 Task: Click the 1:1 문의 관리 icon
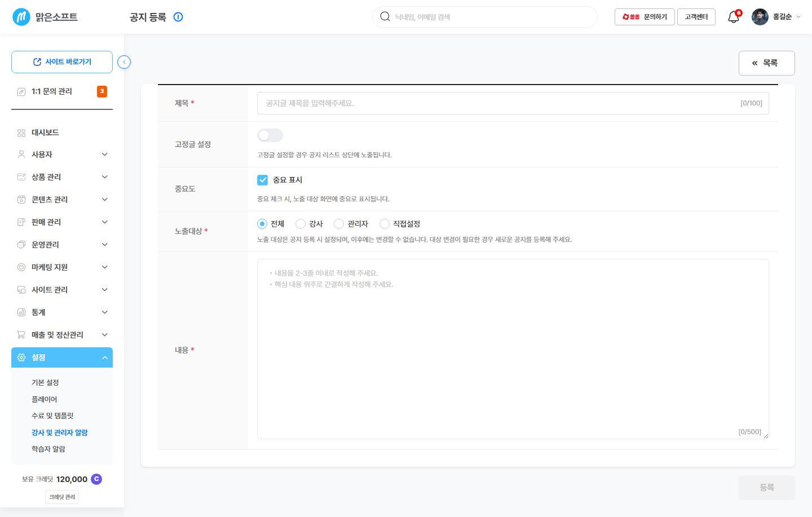coord(21,91)
